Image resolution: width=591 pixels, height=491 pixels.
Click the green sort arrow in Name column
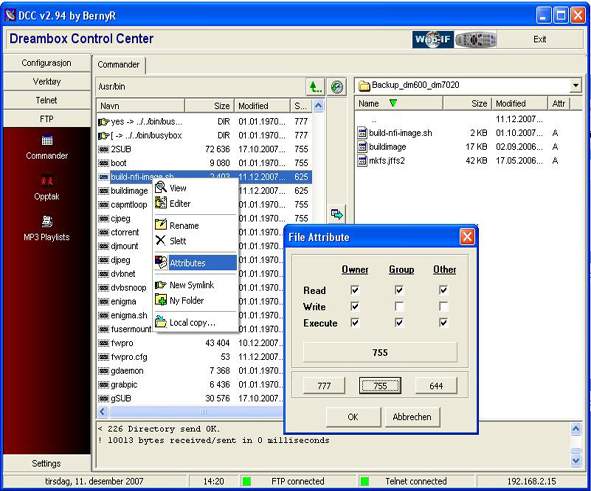pos(393,103)
